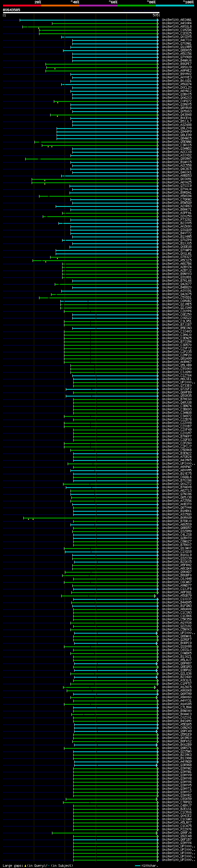The height and width of the screenshot is (868, 197).
Task: Click the UniRef100_A1AS85 label
Action: click(177, 704)
